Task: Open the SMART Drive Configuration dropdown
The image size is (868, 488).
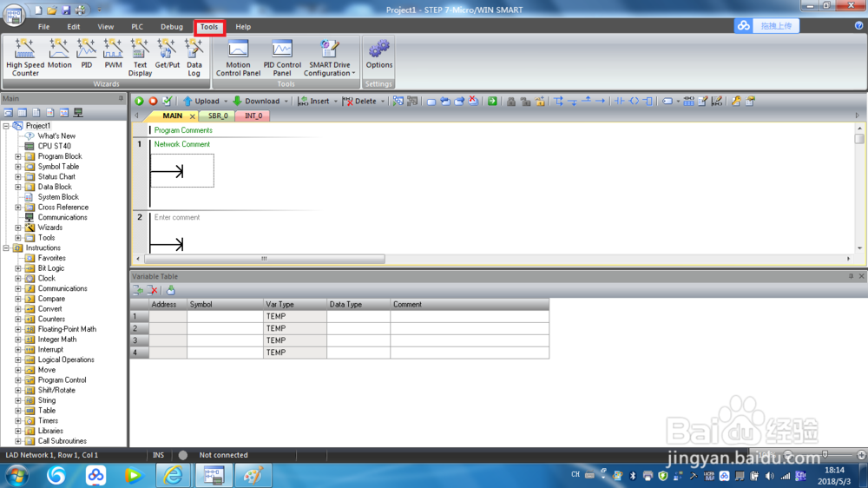Action: pyautogui.click(x=329, y=57)
